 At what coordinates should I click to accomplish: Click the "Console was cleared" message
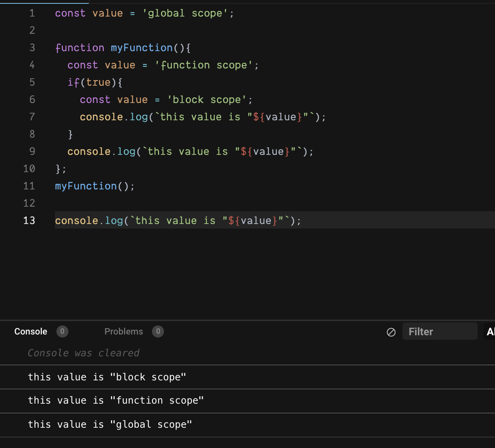point(84,353)
